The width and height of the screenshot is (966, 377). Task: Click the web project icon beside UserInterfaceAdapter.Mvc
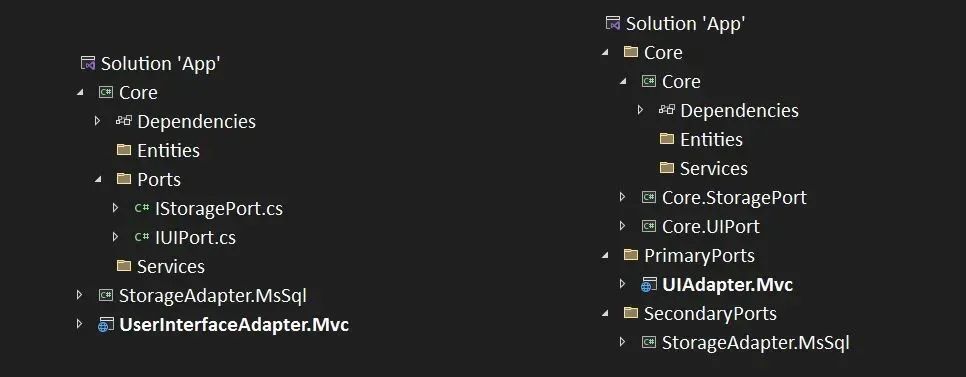[106, 324]
